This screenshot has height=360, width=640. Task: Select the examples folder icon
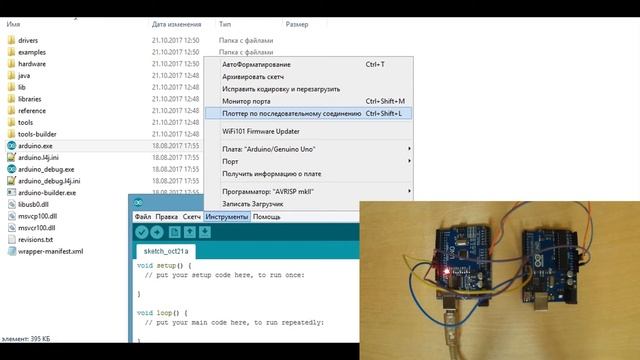coord(11,52)
